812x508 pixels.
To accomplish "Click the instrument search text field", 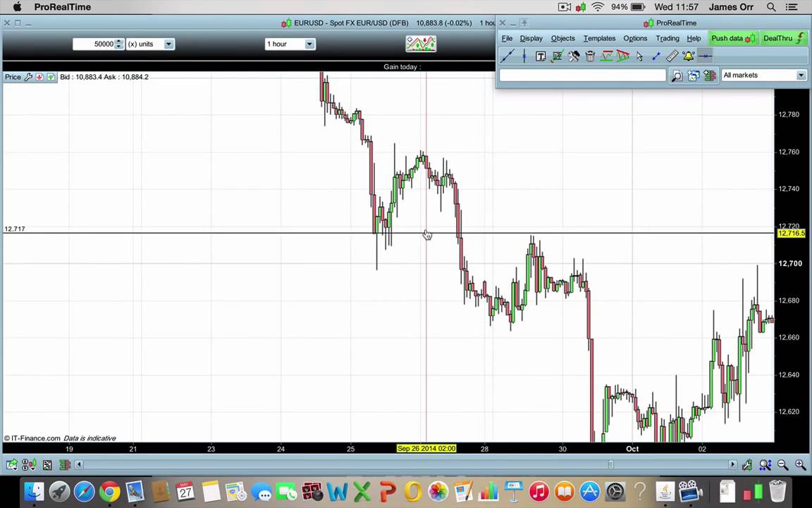I will 583,75.
